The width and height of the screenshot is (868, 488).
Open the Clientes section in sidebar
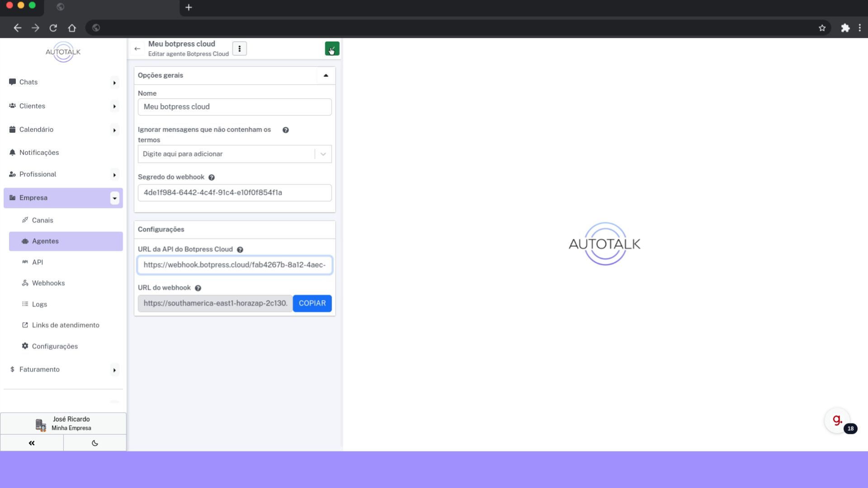pos(32,106)
